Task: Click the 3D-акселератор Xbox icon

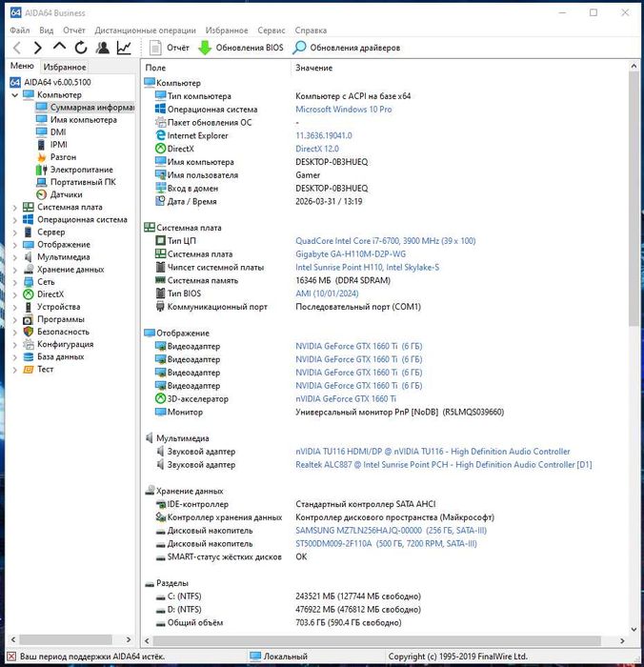Action: (160, 398)
